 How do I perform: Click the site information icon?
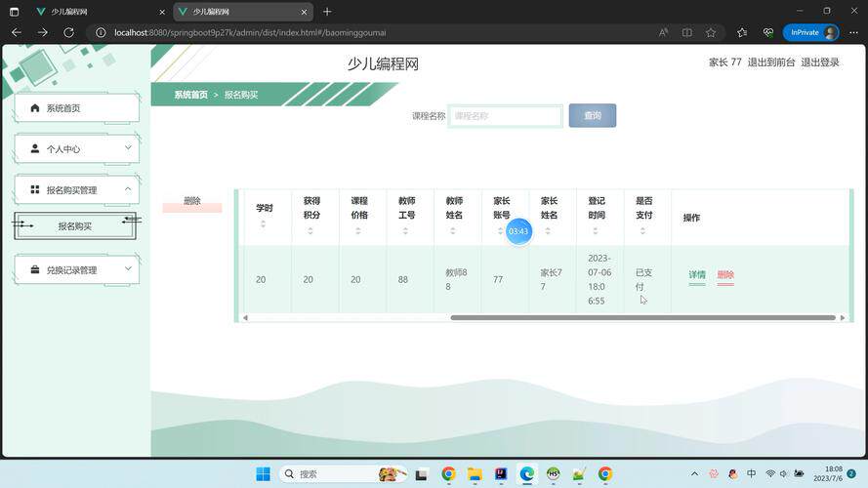[101, 32]
